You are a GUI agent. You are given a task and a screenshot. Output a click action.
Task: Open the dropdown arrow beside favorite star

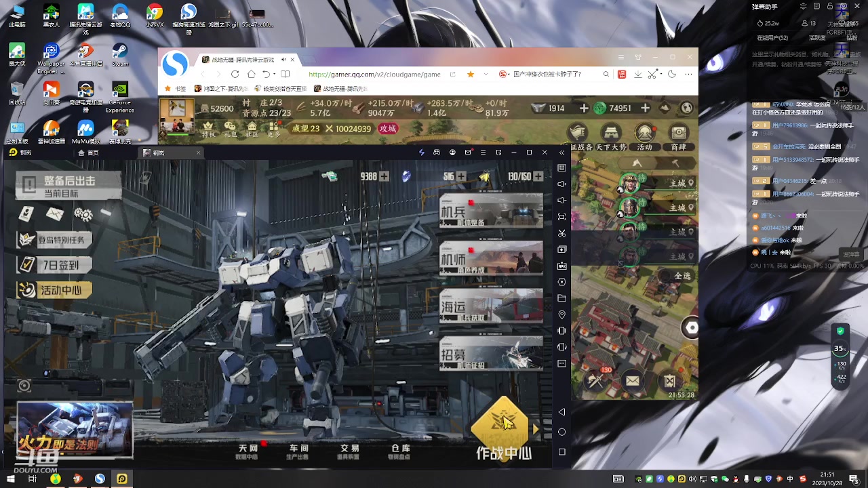484,75
